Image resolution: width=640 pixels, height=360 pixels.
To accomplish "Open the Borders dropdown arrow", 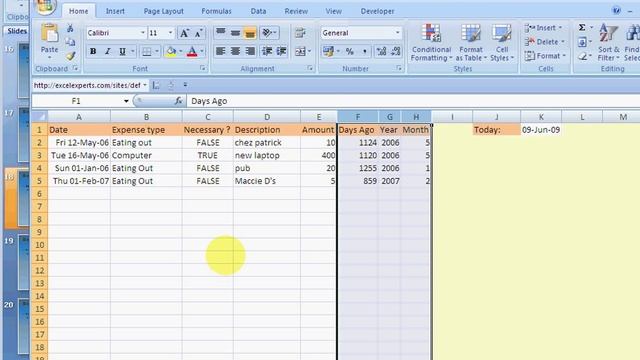I will (157, 51).
